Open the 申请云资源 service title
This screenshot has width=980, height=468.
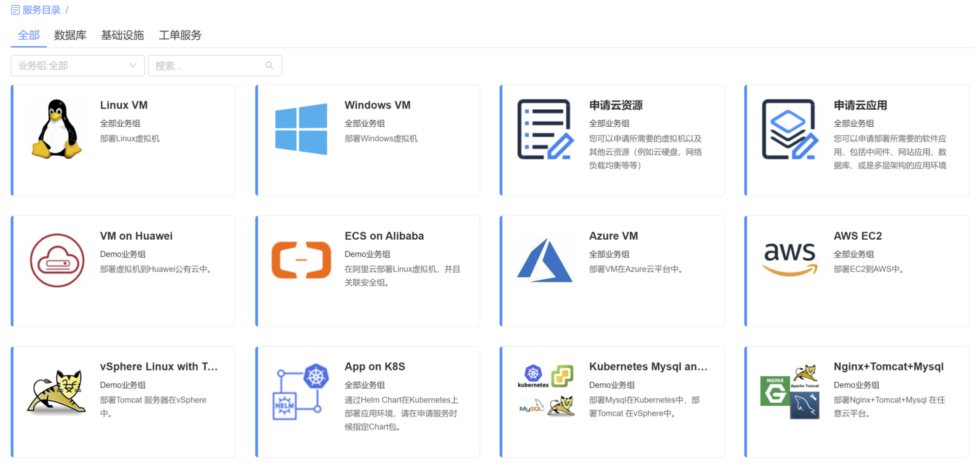coord(615,105)
